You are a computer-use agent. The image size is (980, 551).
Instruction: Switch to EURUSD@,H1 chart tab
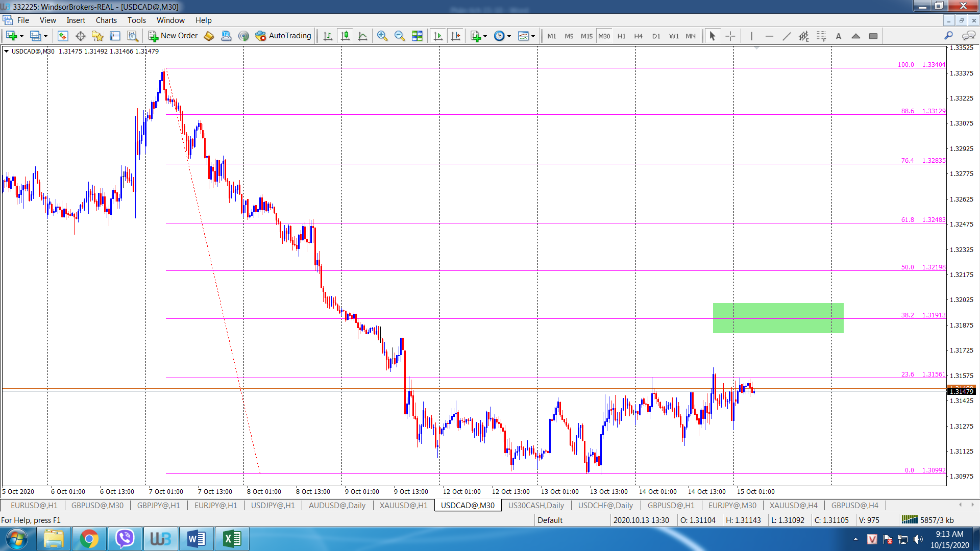point(34,505)
